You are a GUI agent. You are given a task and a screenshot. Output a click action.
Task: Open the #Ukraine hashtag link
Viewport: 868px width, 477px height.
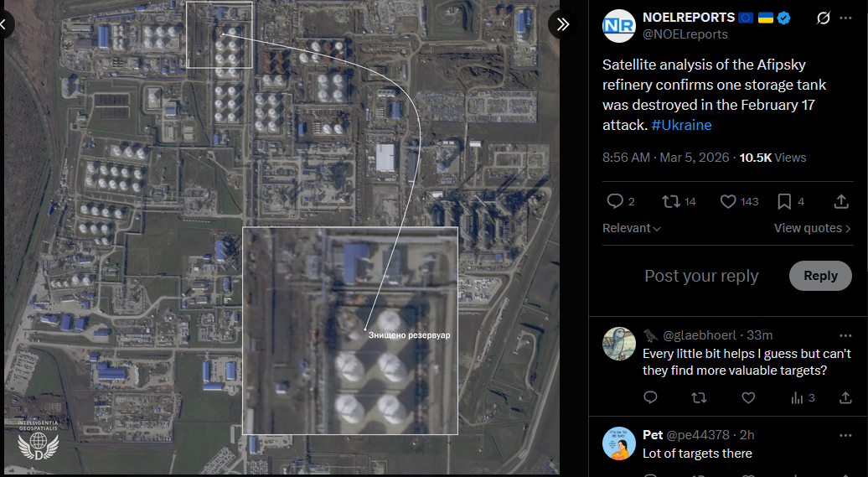681,125
